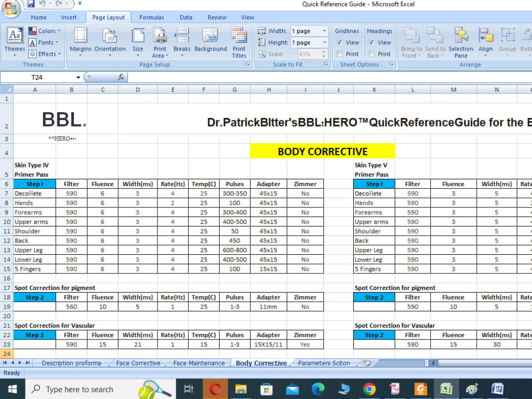
Task: Click the Name Box showing T24
Action: tap(37, 77)
